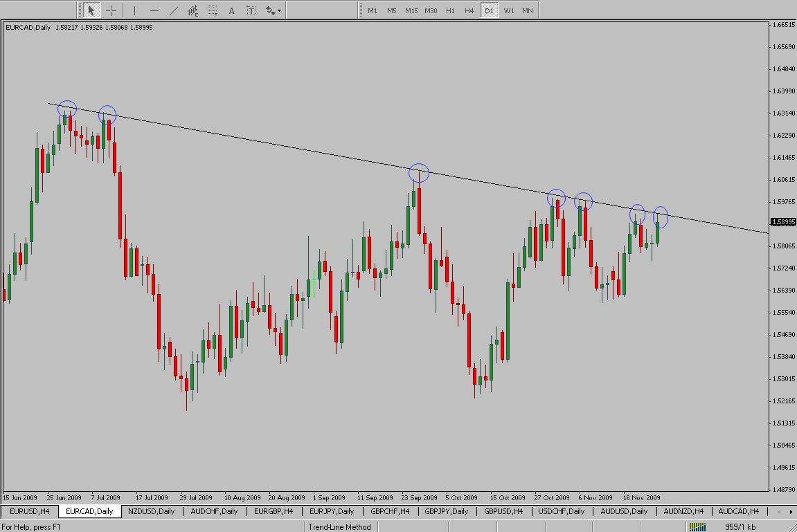797x532 pixels.
Task: Open the EURUSD,H4 chart tab
Action: 29,511
